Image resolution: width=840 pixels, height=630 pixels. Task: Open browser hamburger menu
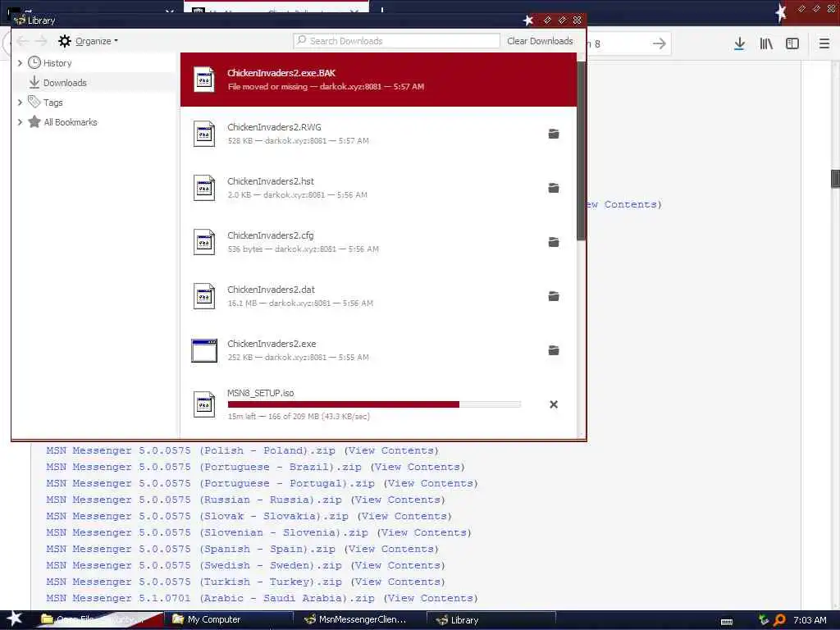click(x=824, y=43)
